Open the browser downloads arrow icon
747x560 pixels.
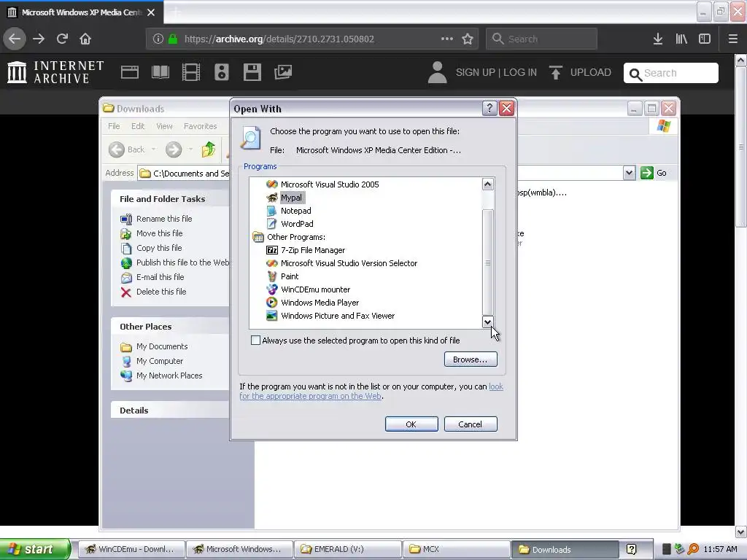pos(658,39)
